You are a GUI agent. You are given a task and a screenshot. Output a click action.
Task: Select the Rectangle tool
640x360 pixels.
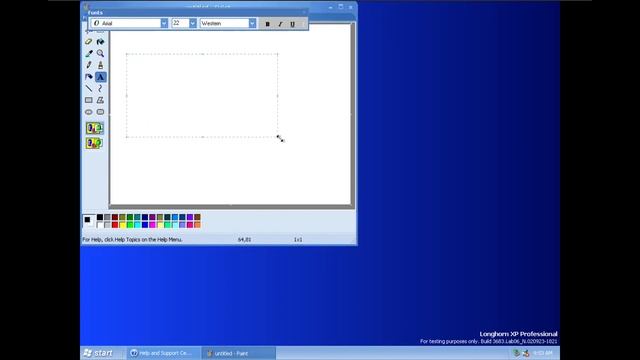pyautogui.click(x=89, y=100)
